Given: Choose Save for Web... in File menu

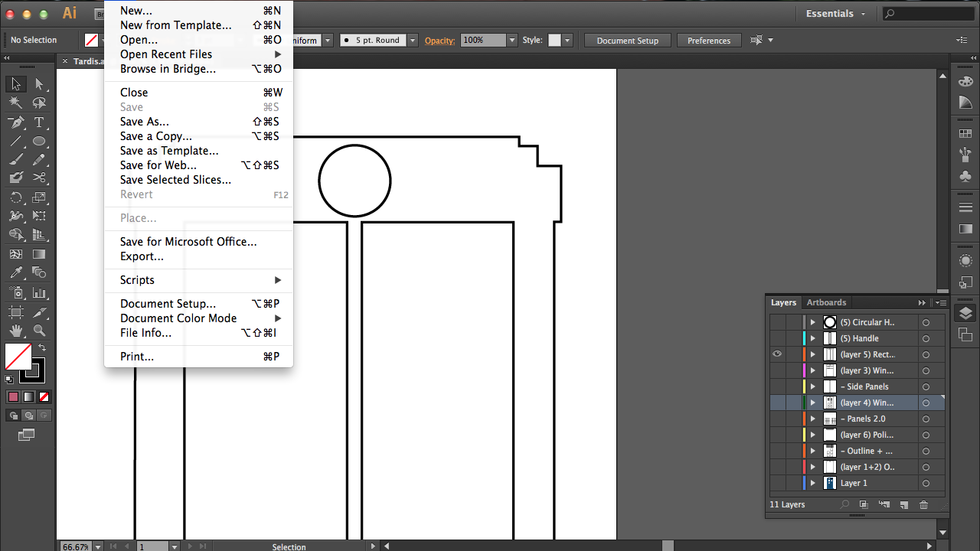Looking at the screenshot, I should tap(198, 165).
